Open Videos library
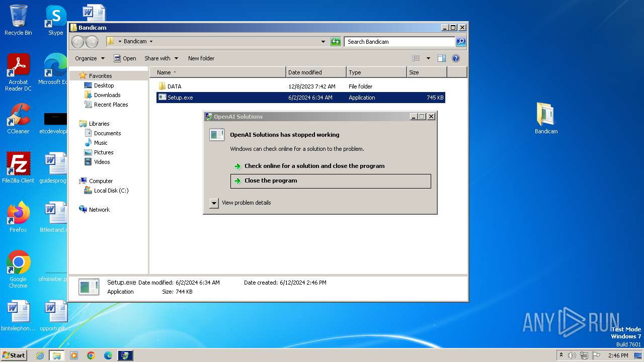 (x=102, y=162)
